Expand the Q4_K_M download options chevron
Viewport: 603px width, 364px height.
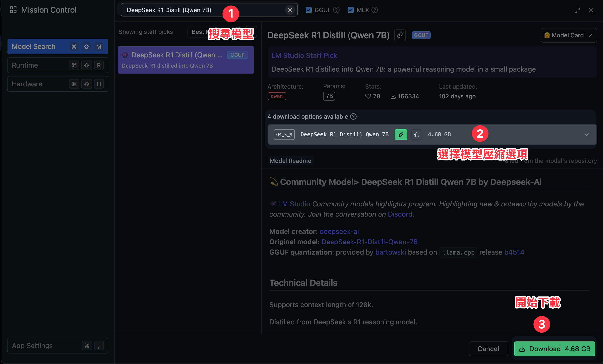pos(587,135)
